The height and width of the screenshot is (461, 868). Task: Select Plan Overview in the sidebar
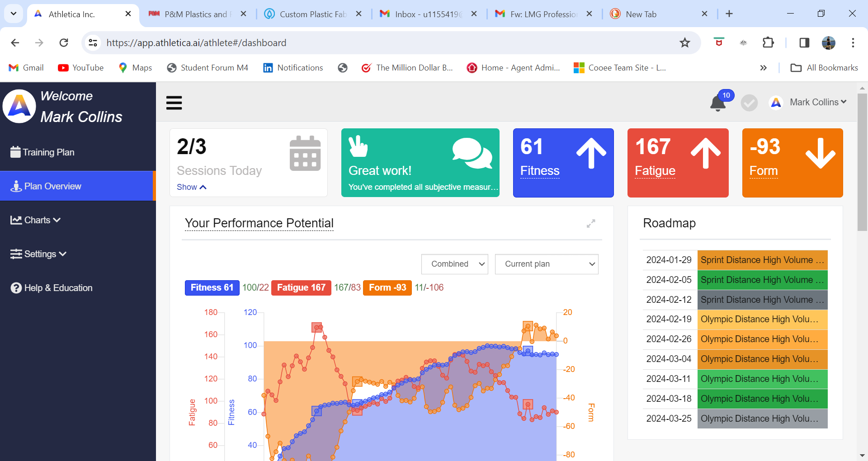(x=78, y=186)
